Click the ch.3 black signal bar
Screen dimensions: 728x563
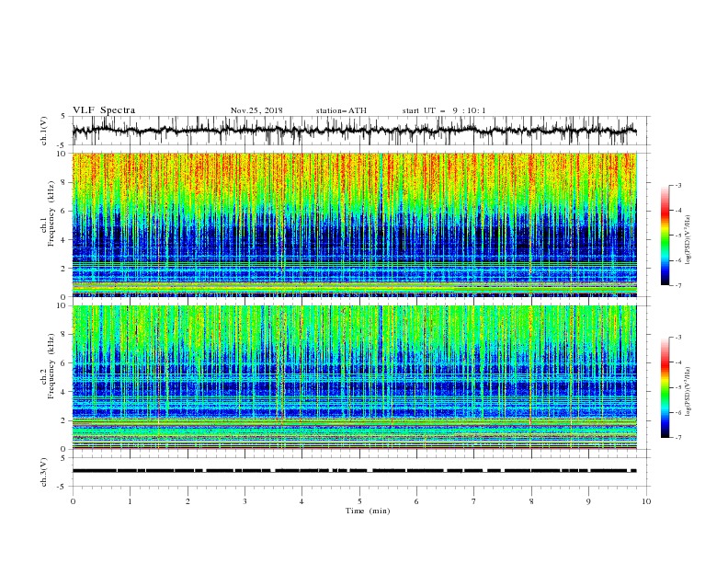[354, 471]
